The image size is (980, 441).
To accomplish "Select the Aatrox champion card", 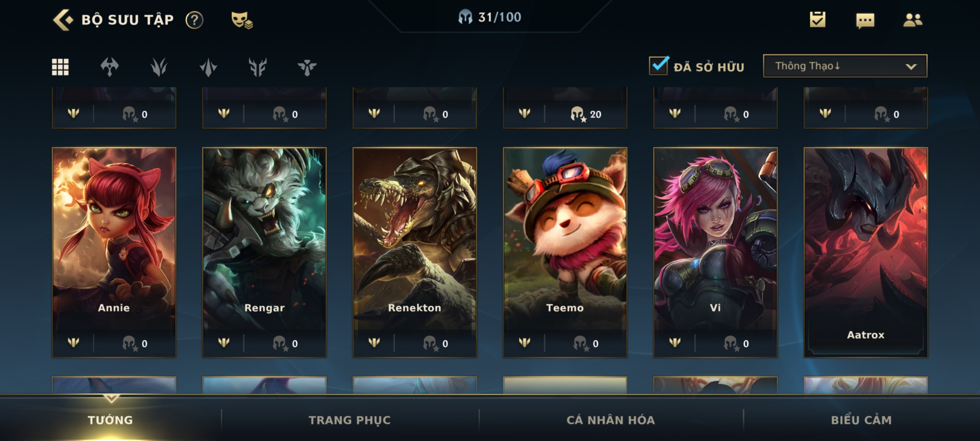I will click(866, 252).
